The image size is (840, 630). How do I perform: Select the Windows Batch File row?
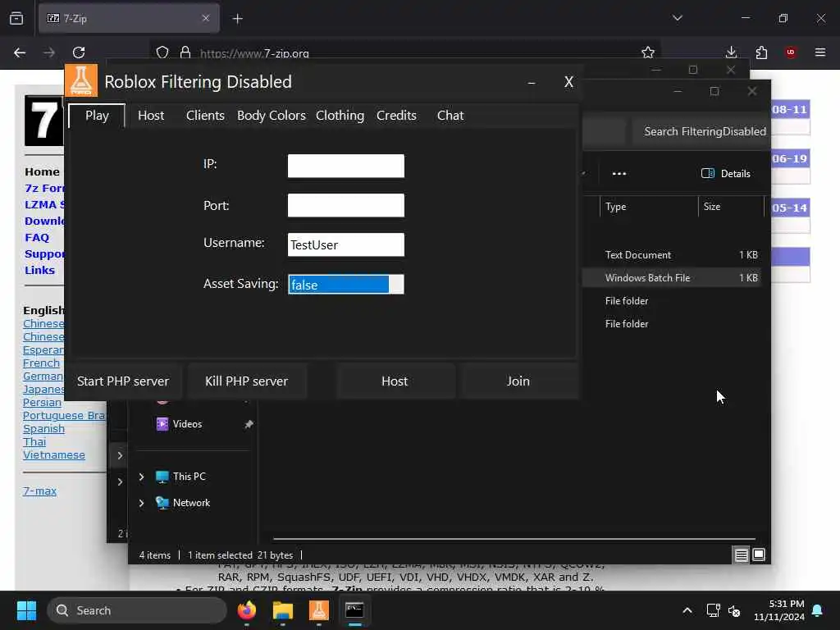[x=673, y=278]
